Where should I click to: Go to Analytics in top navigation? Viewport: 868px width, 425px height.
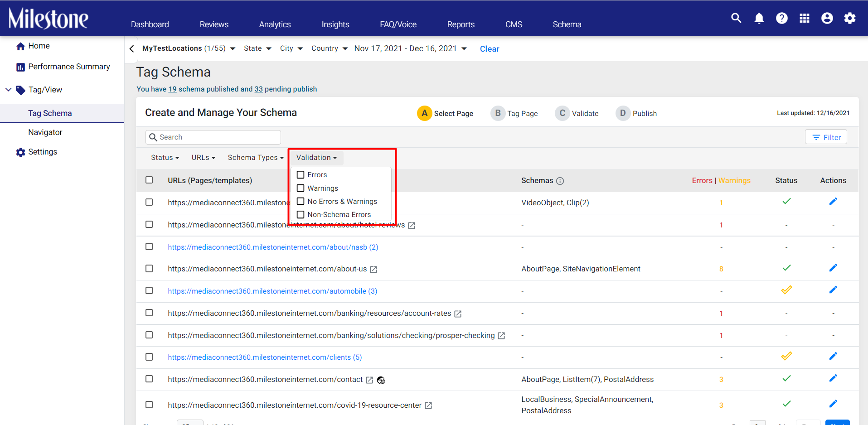pos(275,24)
